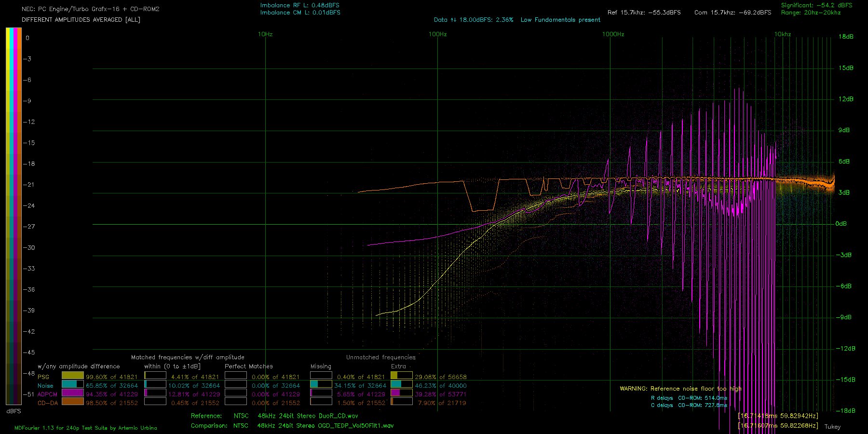Click 'Perfect Matches' column header
The image size is (868, 434).
[x=249, y=366]
